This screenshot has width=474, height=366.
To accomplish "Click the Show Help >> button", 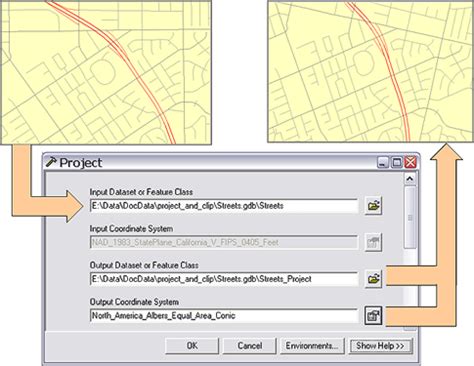I will tap(380, 346).
